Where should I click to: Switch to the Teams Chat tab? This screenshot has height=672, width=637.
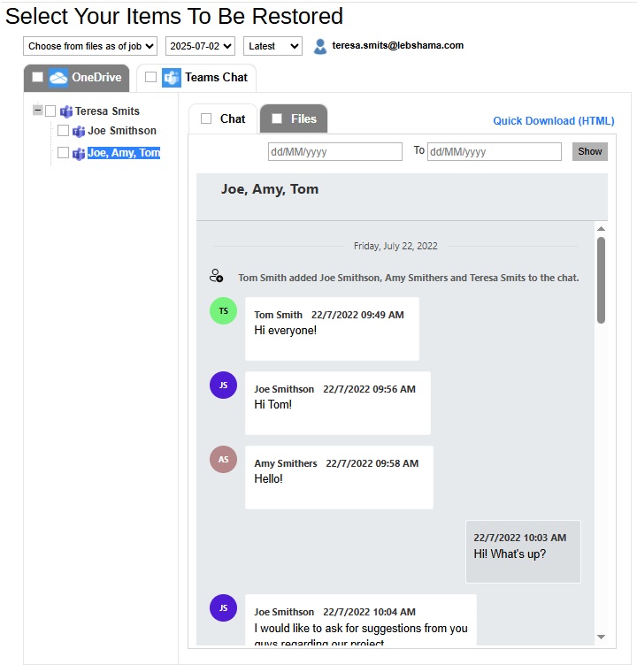tap(196, 78)
